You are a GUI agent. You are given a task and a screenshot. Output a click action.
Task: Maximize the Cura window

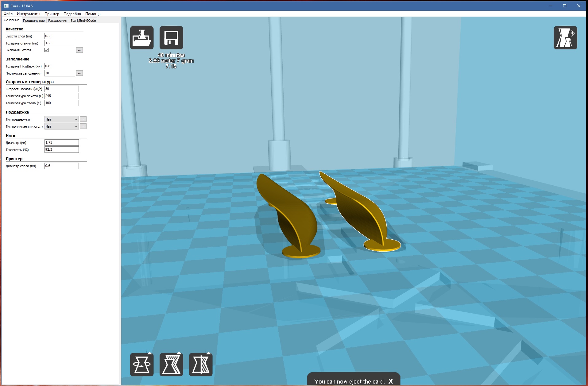(x=565, y=6)
